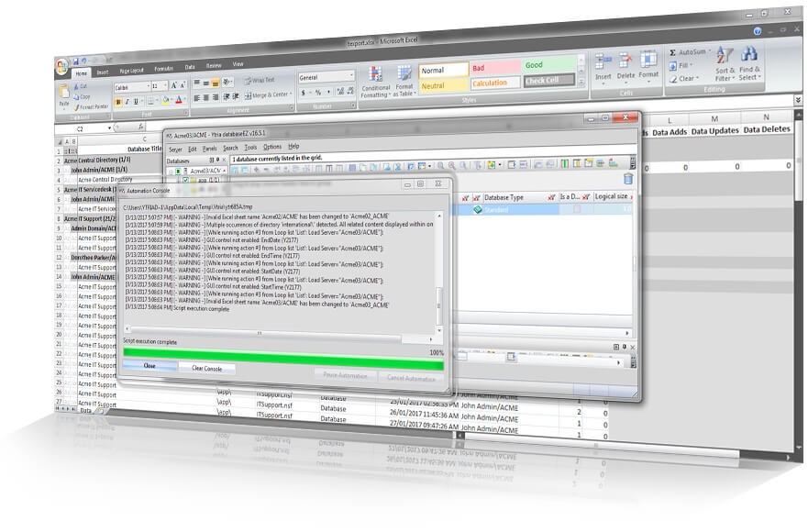
Task: Switch to the Formulas ribbon tab
Action: point(164,69)
